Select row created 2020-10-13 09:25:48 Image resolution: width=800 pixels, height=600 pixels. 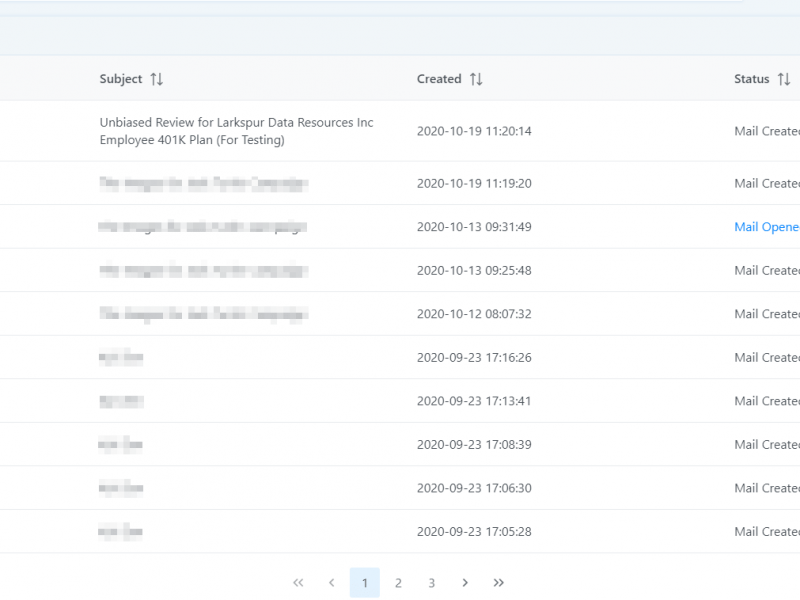point(474,271)
